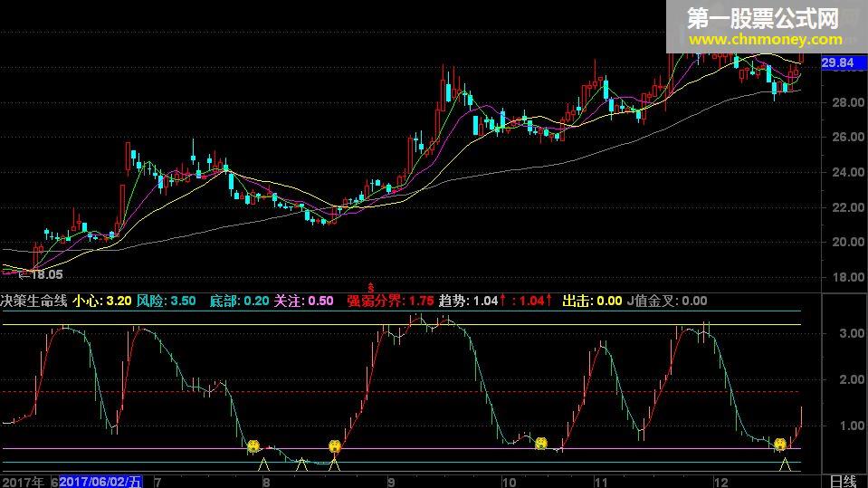Click the smiley signal icon in December
Viewport: 868px width, 488px height.
click(x=780, y=444)
